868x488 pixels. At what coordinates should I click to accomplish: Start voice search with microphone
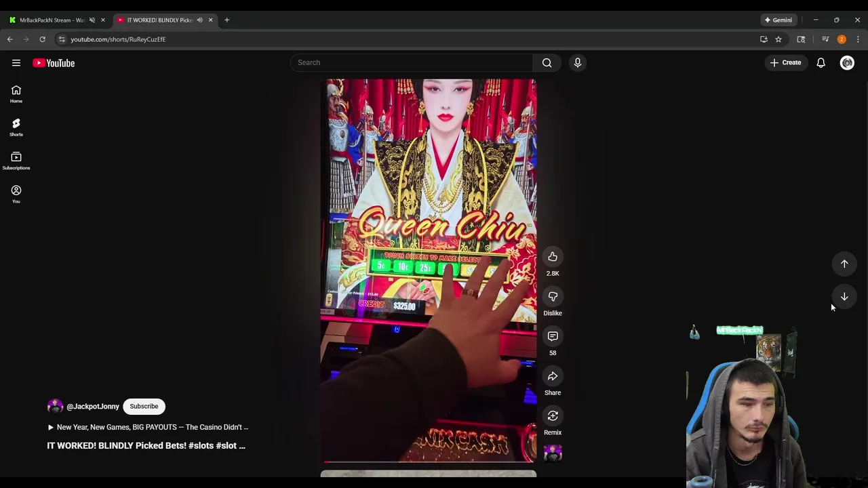(x=578, y=62)
